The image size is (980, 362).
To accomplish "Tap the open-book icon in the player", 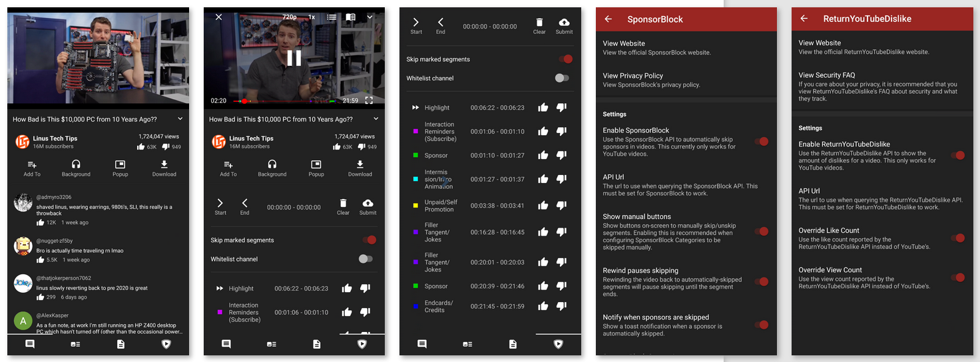I will pos(350,17).
